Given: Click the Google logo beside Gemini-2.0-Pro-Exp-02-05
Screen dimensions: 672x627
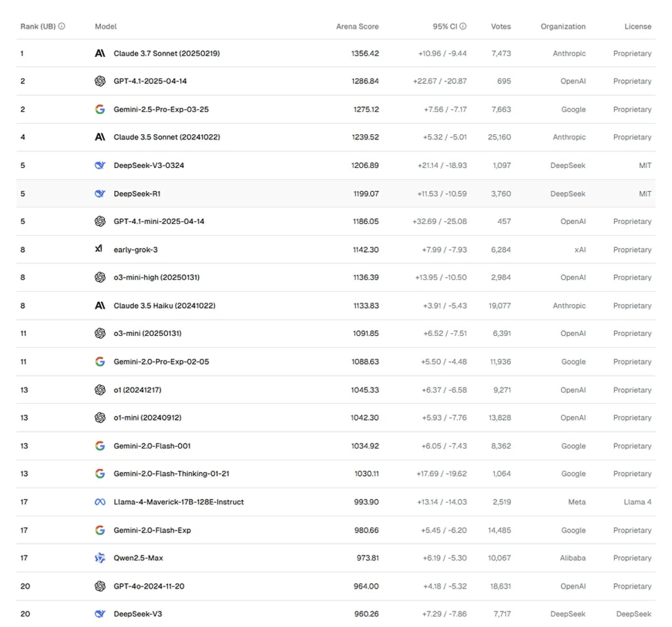Looking at the screenshot, I should click(100, 362).
